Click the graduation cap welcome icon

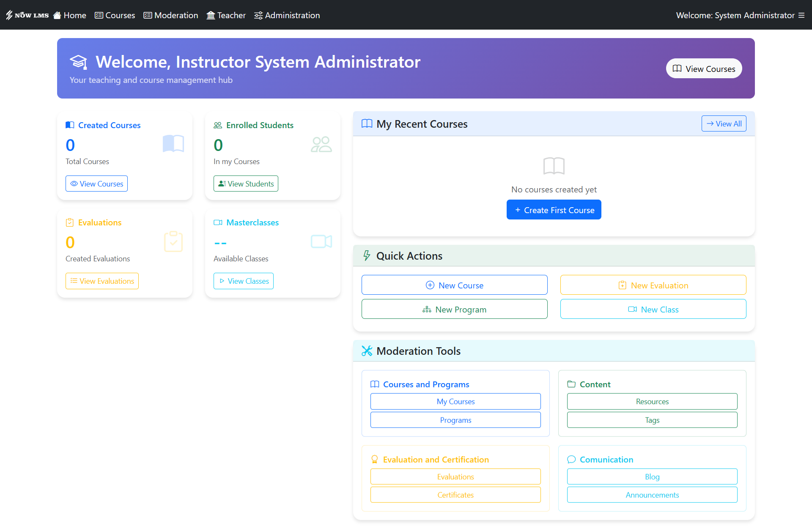[x=78, y=62]
